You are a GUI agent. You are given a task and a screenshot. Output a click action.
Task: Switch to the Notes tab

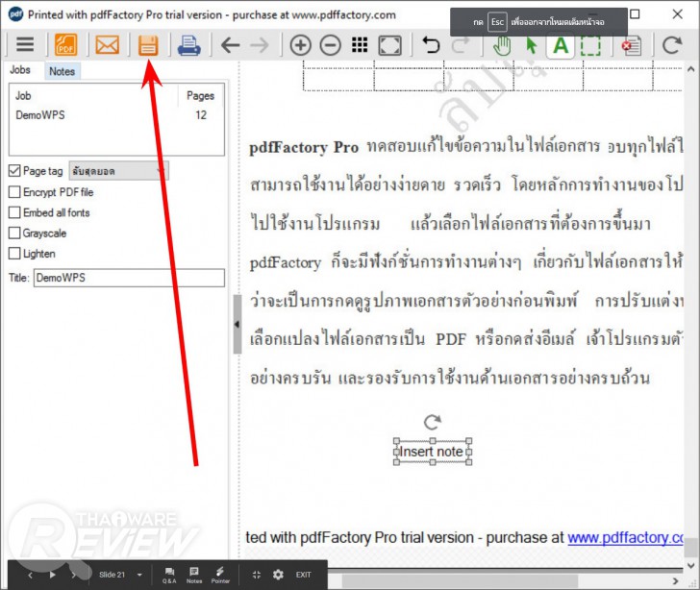(x=62, y=71)
